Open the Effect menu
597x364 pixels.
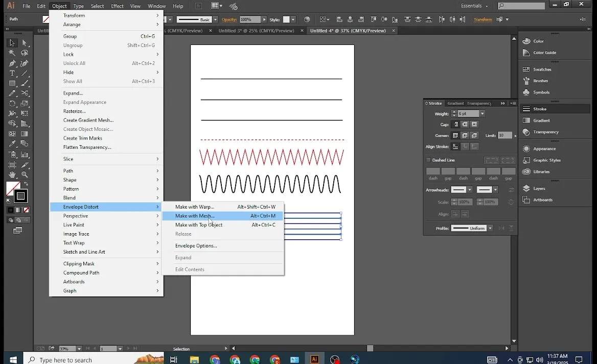click(117, 6)
